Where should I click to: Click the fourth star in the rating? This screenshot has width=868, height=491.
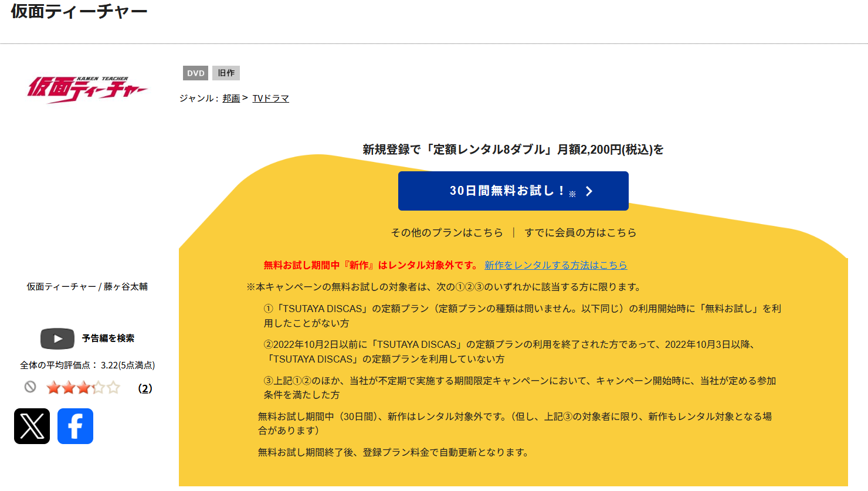(99, 388)
